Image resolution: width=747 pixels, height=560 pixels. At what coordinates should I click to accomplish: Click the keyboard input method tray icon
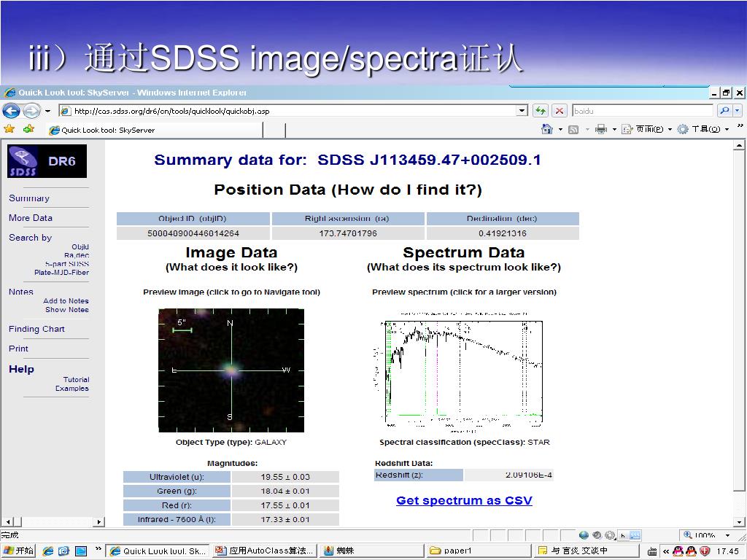click(652, 552)
